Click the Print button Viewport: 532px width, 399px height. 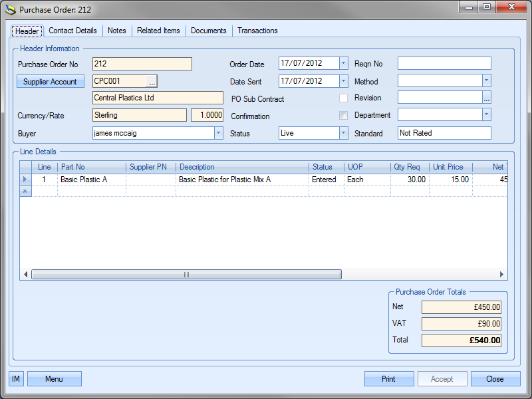coord(389,379)
